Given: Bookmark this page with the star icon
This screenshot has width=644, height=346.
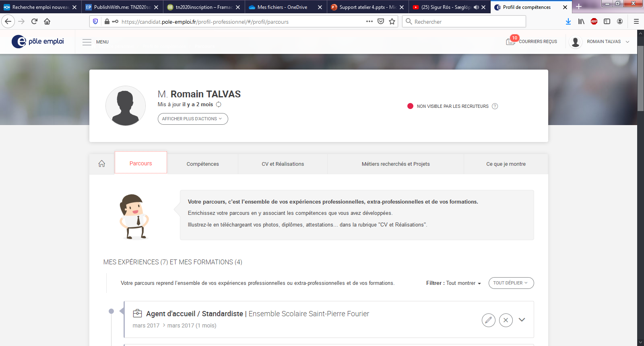Looking at the screenshot, I should 392,22.
